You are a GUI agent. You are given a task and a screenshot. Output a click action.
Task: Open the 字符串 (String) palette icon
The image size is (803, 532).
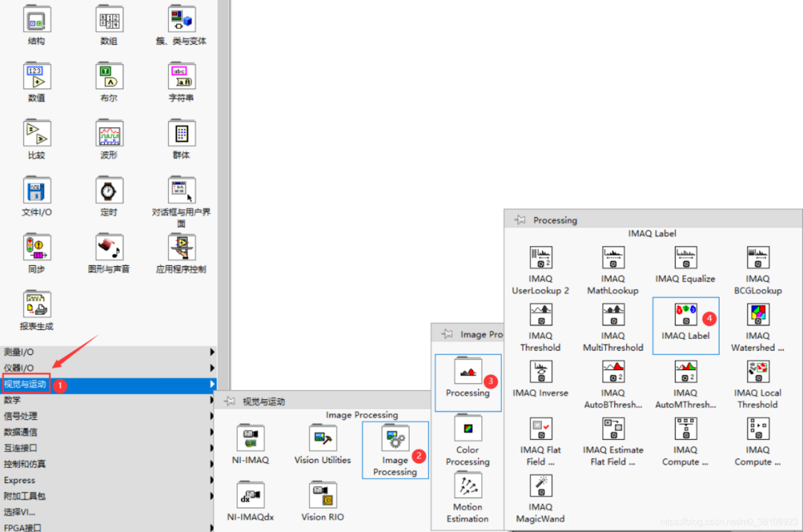click(181, 77)
